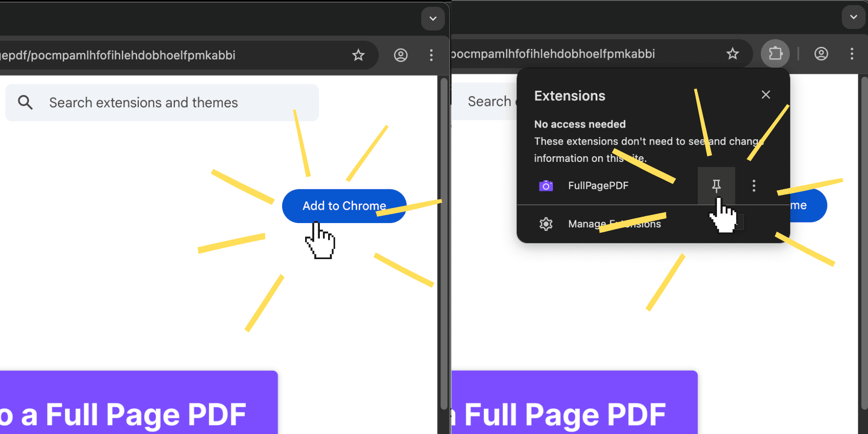Click 'Full Page PDF' banner in left window

(x=139, y=402)
